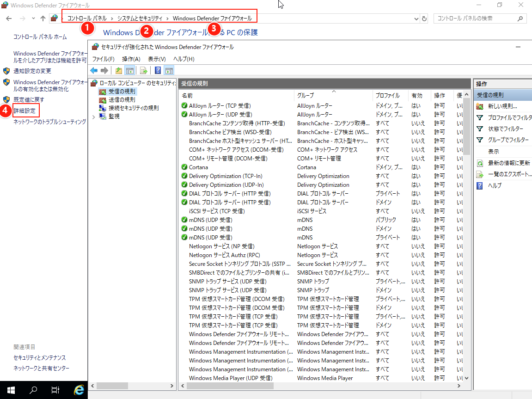
Task: Select the Delivery Optimization (UDP-In) rule
Action: [x=321, y=185]
